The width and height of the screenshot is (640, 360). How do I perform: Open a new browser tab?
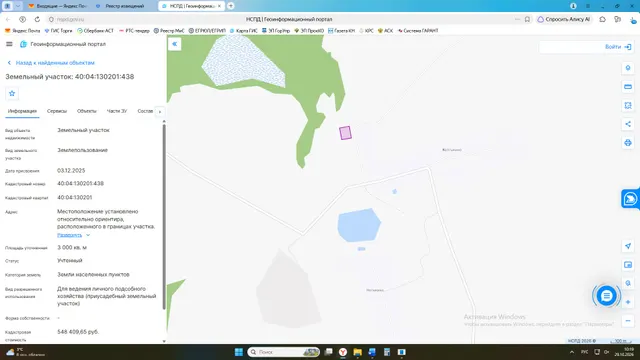(x=231, y=6)
